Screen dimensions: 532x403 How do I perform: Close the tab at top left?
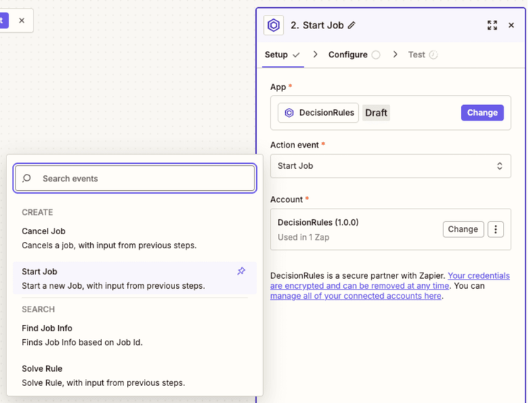(21, 21)
